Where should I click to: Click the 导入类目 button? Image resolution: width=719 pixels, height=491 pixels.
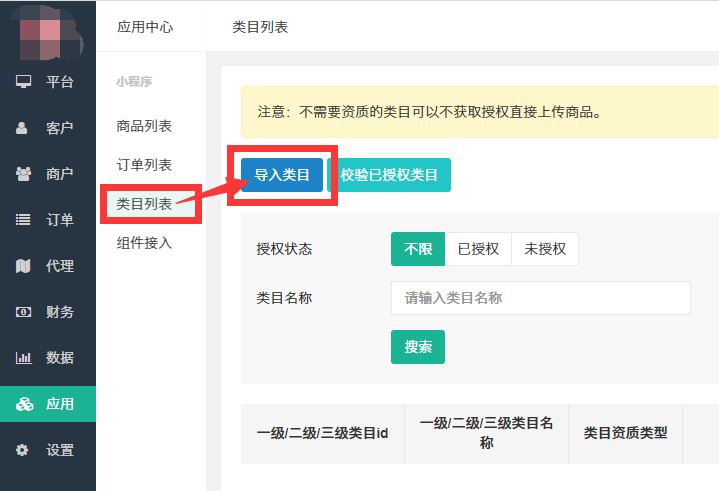[282, 175]
